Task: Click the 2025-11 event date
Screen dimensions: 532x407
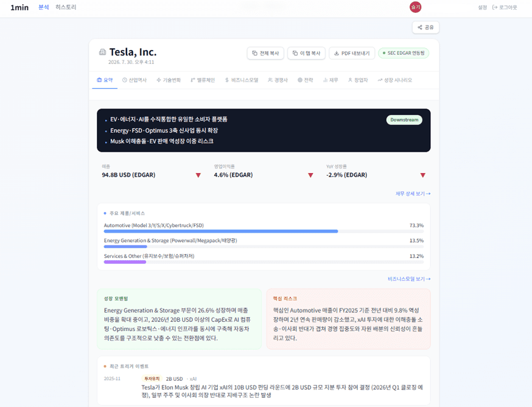Action: [x=112, y=379]
